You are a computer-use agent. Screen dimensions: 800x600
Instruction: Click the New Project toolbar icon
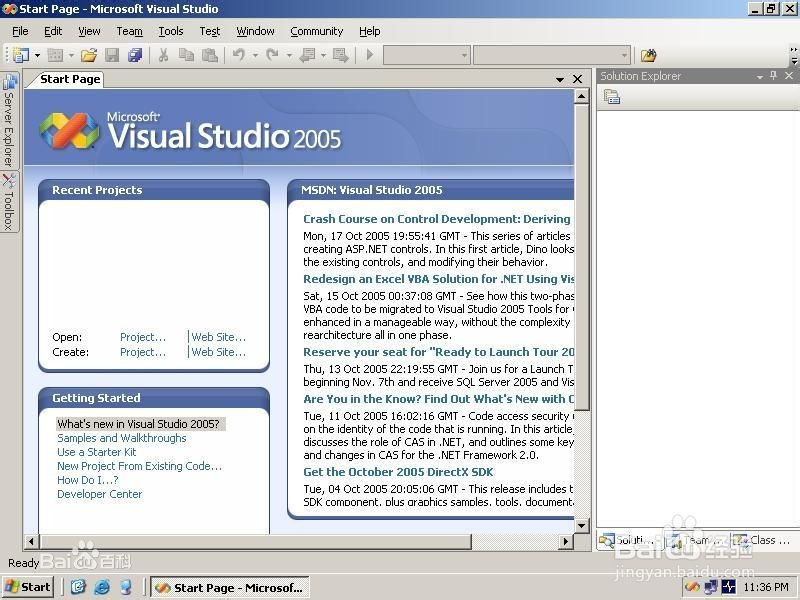tap(20, 55)
